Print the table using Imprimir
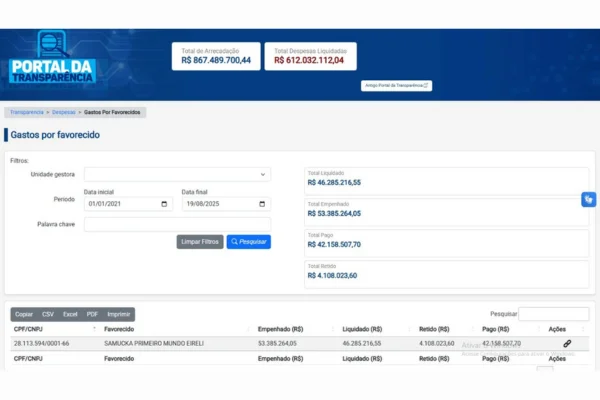 pyautogui.click(x=119, y=314)
